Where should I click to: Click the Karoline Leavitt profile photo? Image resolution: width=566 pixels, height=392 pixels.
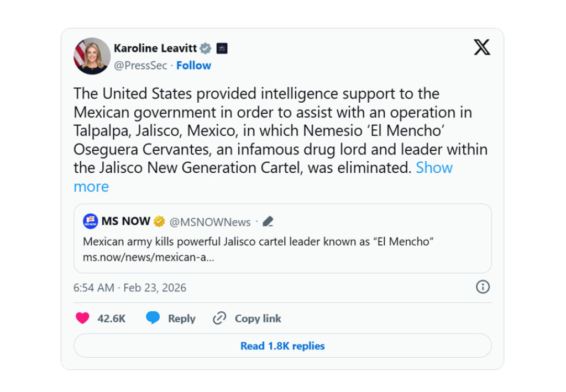[92, 56]
